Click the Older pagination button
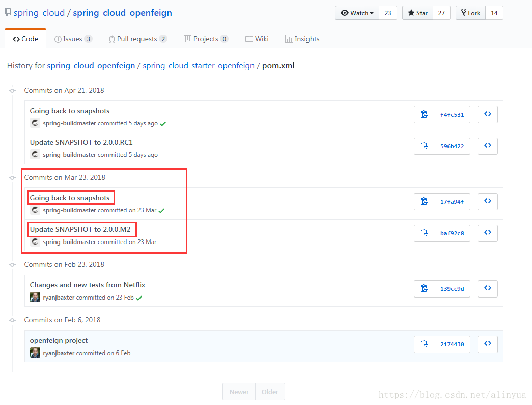 coord(270,392)
